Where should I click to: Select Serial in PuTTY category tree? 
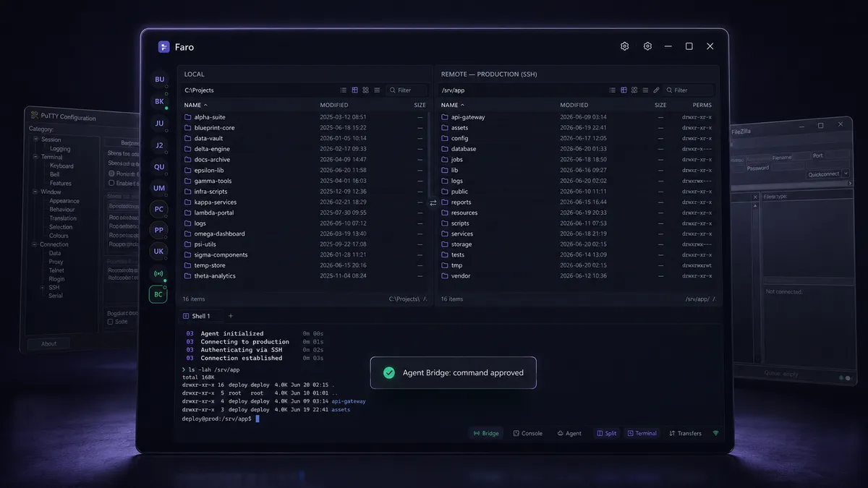56,296
